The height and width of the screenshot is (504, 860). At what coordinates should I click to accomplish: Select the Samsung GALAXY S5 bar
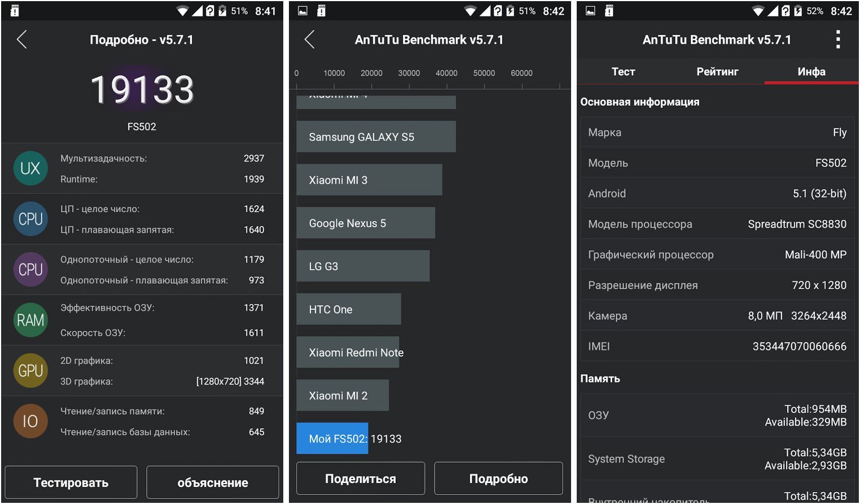coord(376,137)
